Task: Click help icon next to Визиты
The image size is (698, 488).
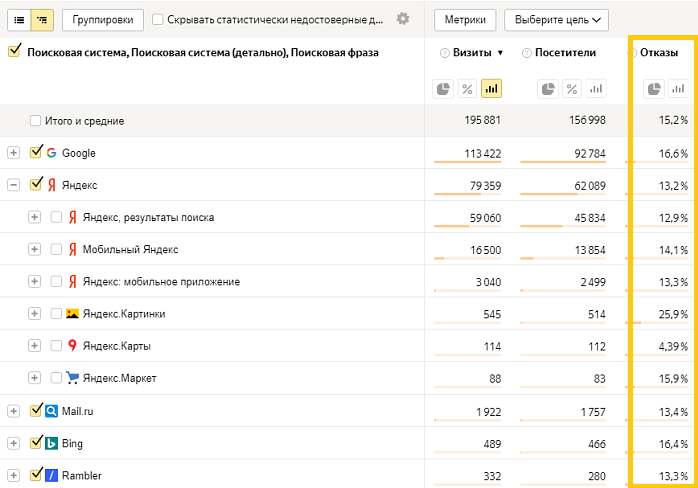Action: coord(444,53)
